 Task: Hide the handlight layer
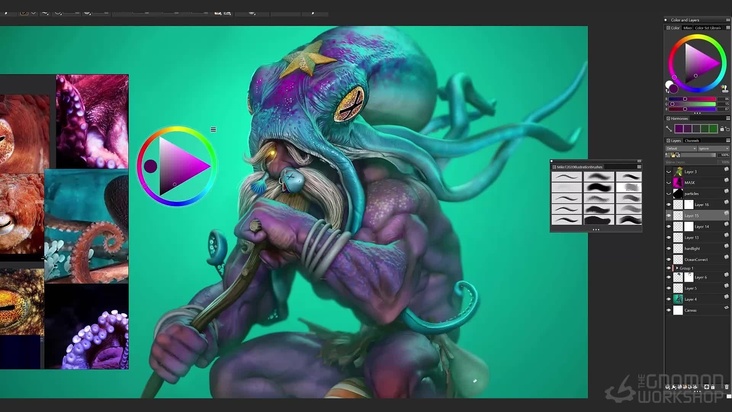pyautogui.click(x=669, y=249)
